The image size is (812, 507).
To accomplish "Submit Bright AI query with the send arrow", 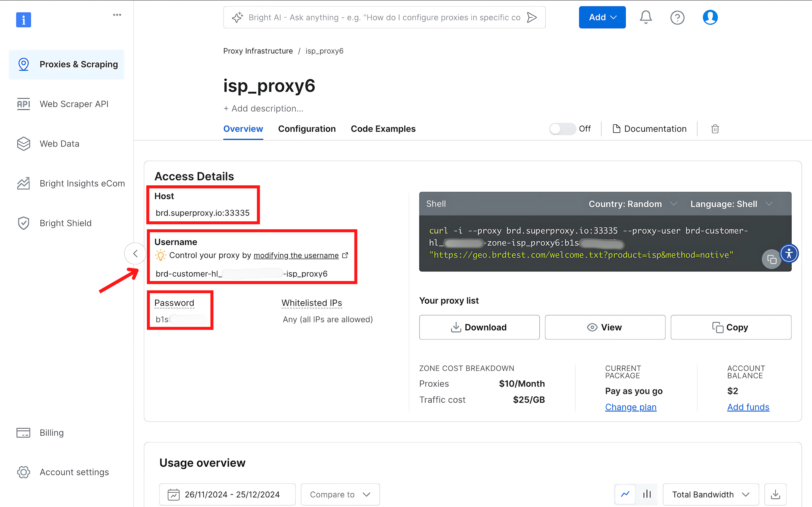I will 531,17.
